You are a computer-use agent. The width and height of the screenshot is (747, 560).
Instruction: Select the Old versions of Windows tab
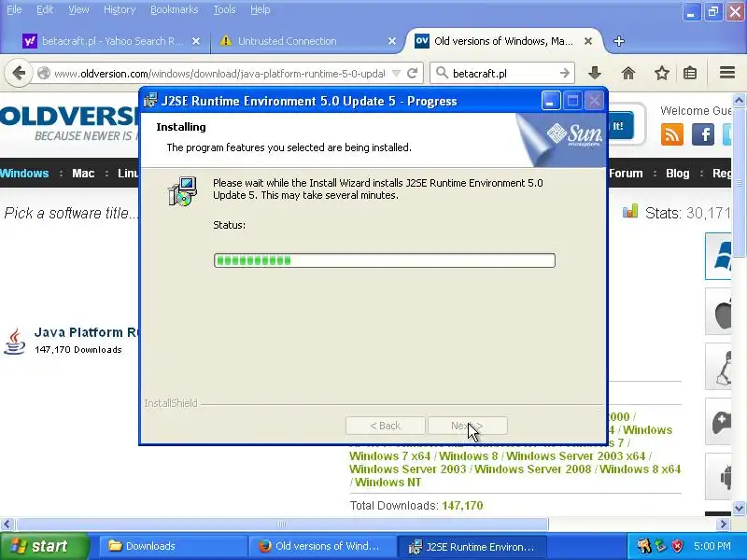click(505, 41)
